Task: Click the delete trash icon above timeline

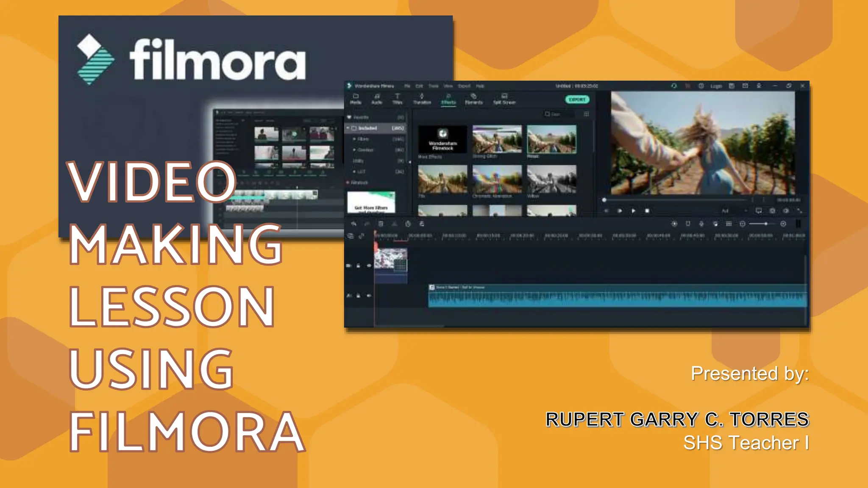Action: click(x=381, y=224)
